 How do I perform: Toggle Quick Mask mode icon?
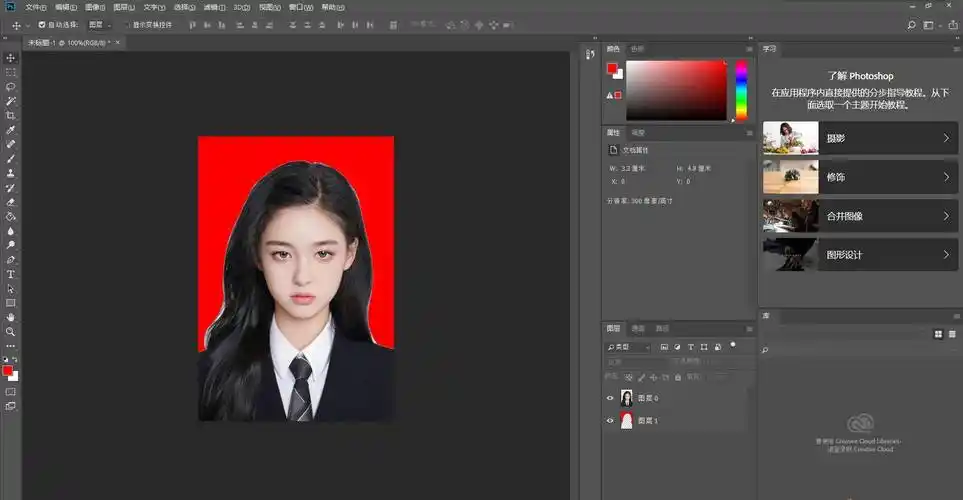point(10,392)
